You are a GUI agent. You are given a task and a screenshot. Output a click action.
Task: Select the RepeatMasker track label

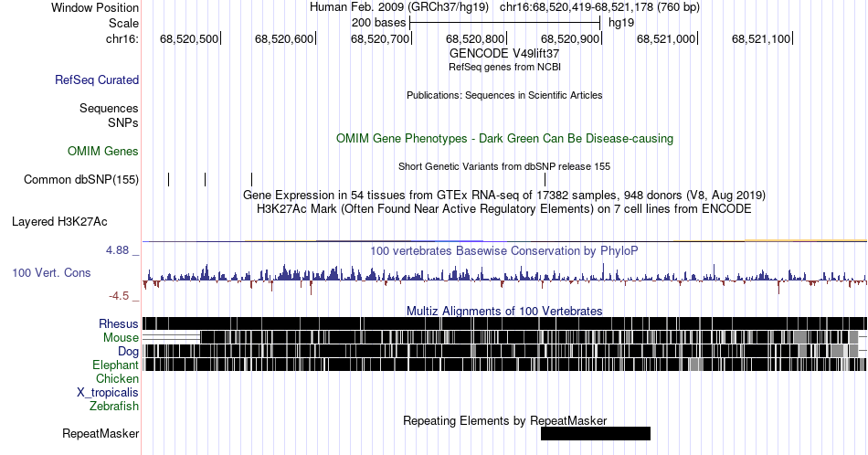pos(101,433)
